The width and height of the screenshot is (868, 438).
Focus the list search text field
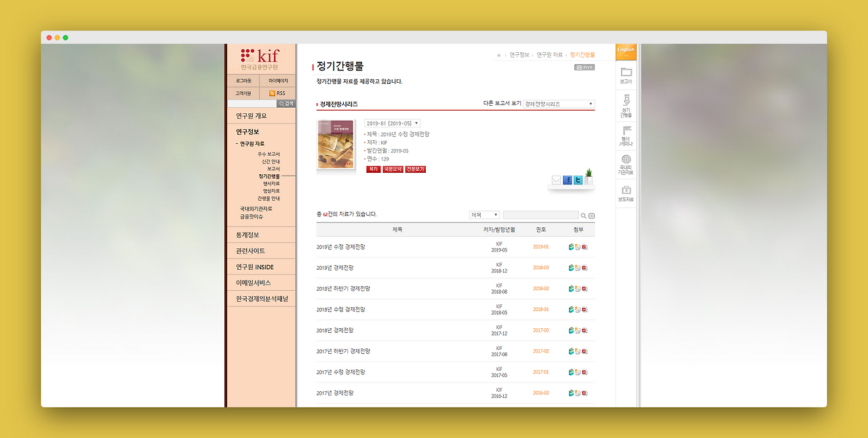[x=541, y=215]
